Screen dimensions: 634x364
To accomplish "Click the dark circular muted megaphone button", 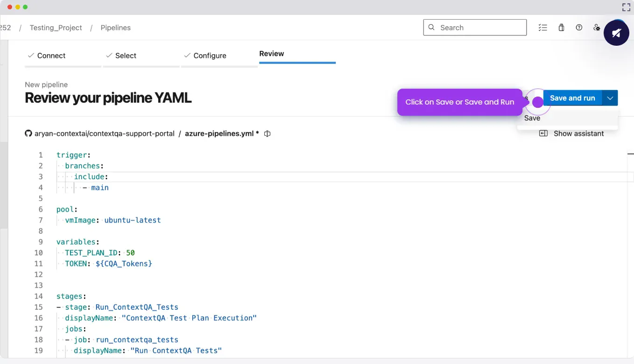I will pos(616,33).
